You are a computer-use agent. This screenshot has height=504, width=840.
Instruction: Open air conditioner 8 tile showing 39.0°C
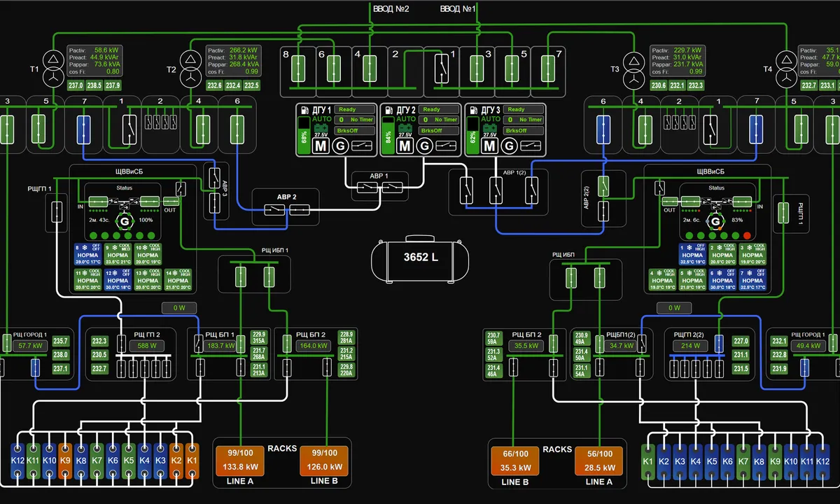pos(87,254)
